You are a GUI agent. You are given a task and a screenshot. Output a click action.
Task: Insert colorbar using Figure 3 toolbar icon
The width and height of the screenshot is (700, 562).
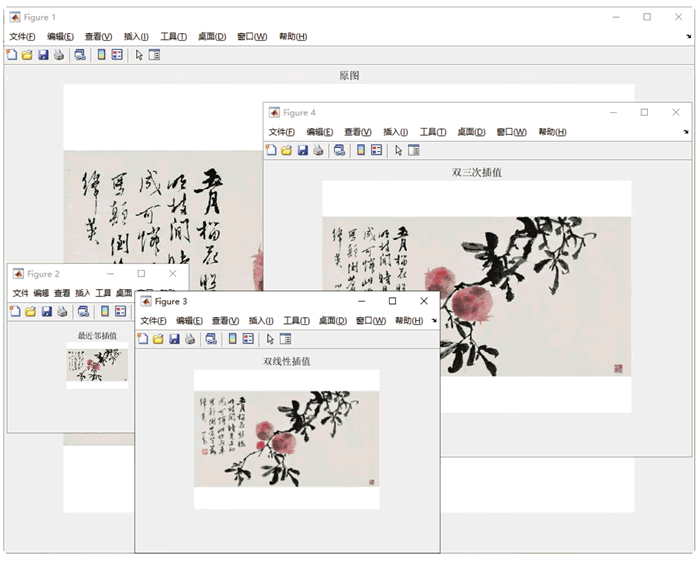coord(233,339)
